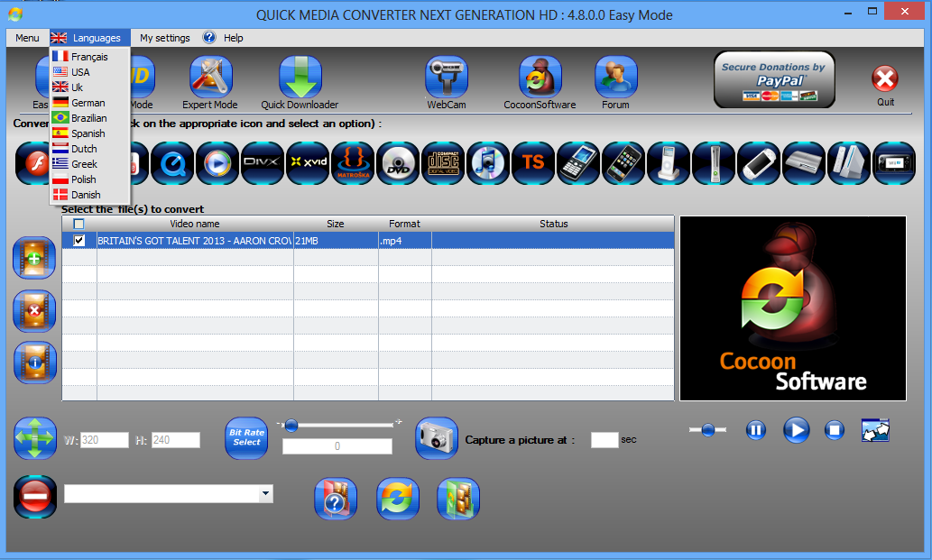
Task: Select the TS format icon
Action: pyautogui.click(x=534, y=162)
